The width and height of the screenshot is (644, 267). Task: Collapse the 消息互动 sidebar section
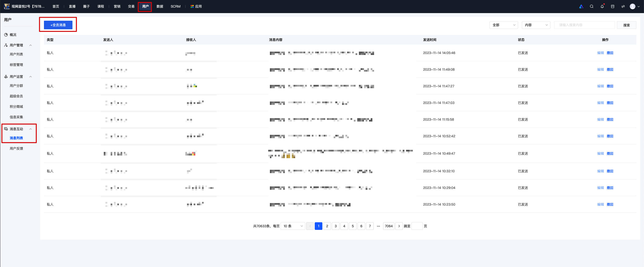(x=30, y=129)
